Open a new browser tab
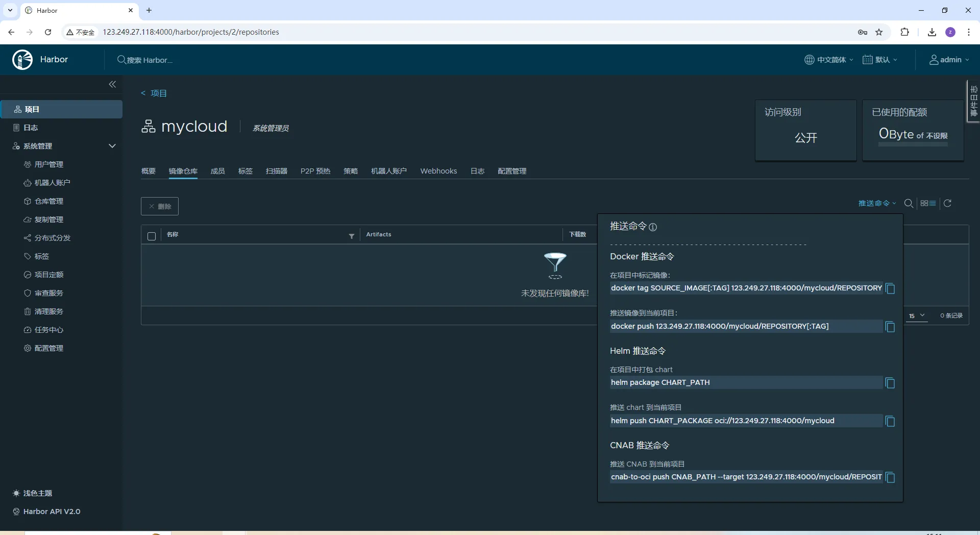Screen dimensions: 980x535 click(x=149, y=10)
